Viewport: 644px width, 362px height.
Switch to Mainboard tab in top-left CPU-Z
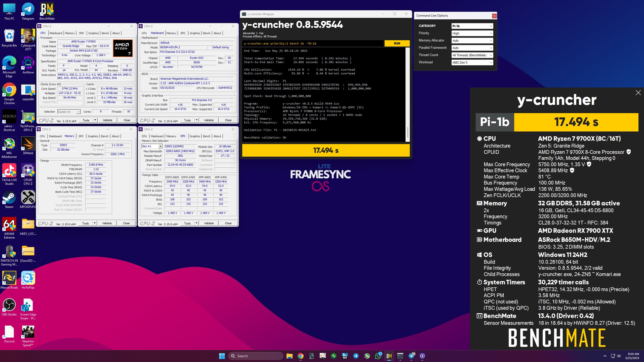(x=56, y=33)
